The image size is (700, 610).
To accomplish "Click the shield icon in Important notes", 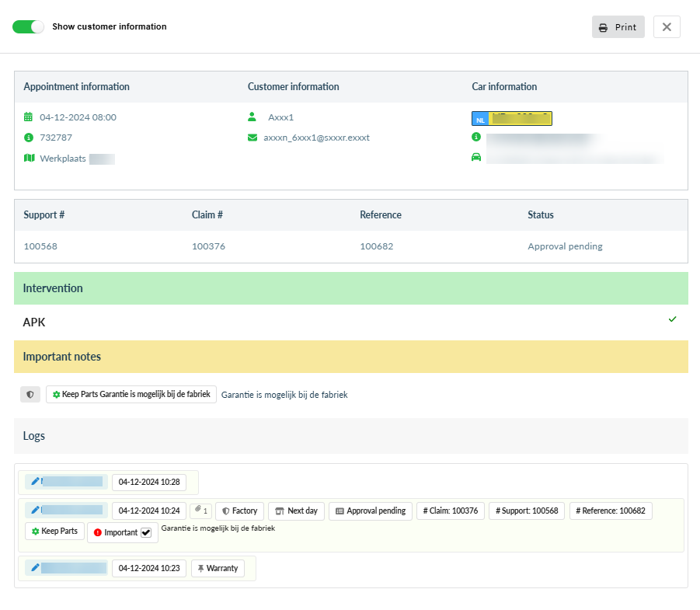I will tap(30, 395).
